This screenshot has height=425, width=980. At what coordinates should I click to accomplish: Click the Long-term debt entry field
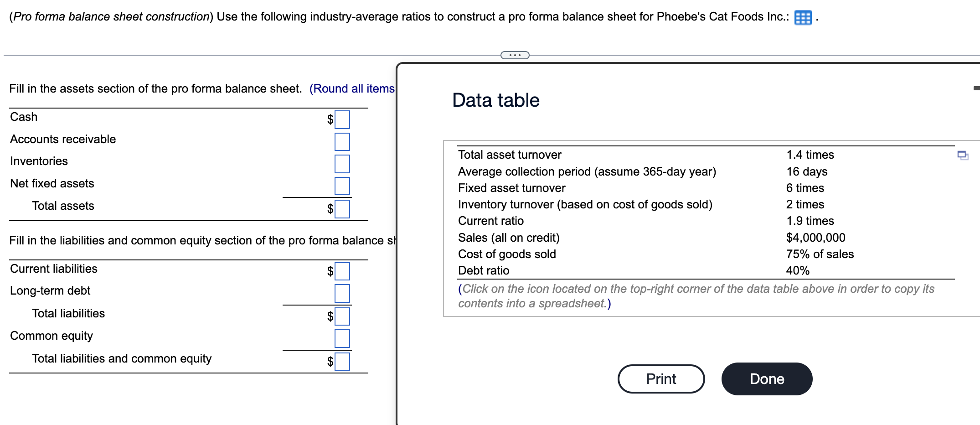click(342, 294)
